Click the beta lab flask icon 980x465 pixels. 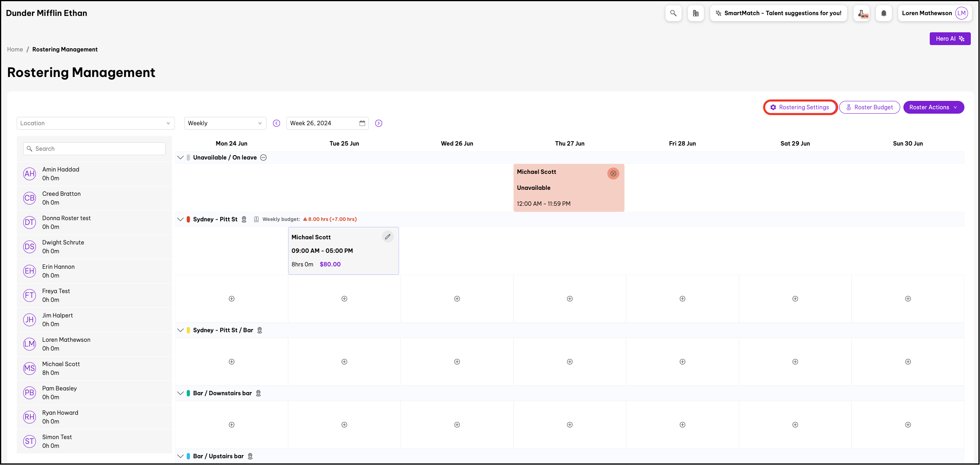coord(862,13)
